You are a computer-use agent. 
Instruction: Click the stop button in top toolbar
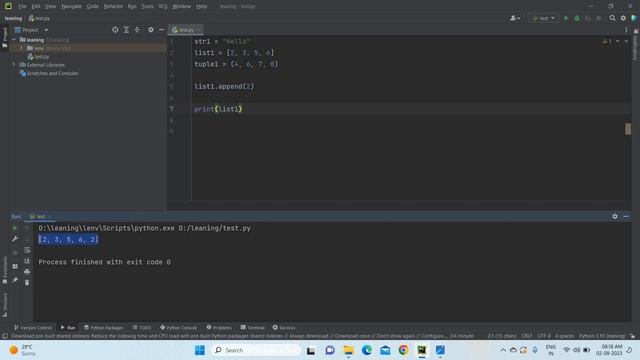coord(598,18)
